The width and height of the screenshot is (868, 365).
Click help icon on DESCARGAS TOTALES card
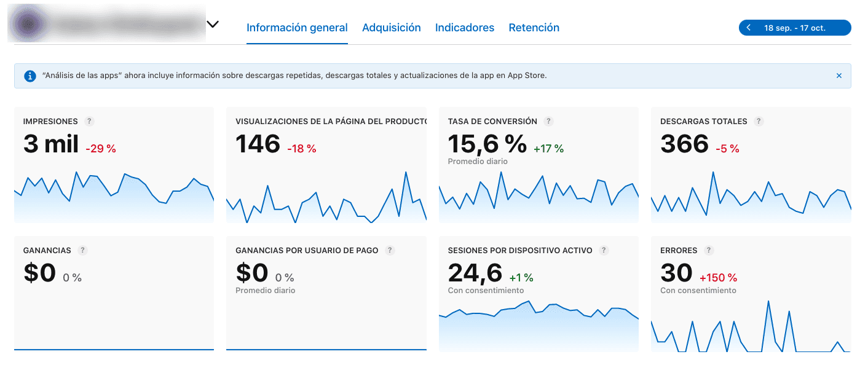pyautogui.click(x=759, y=121)
